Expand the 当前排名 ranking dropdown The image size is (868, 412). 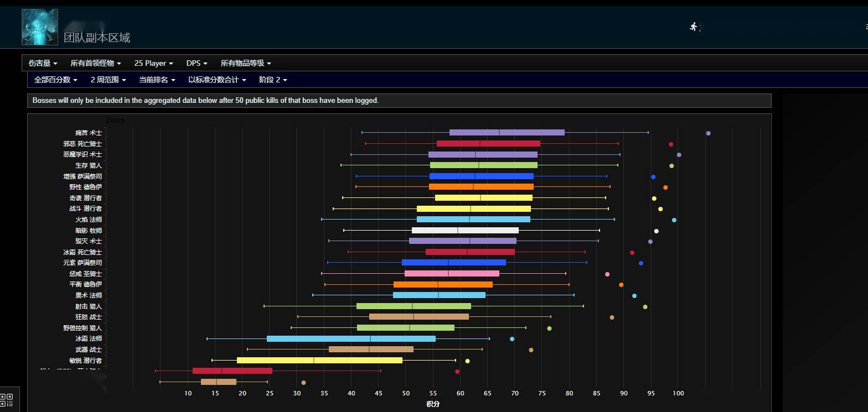coord(157,80)
